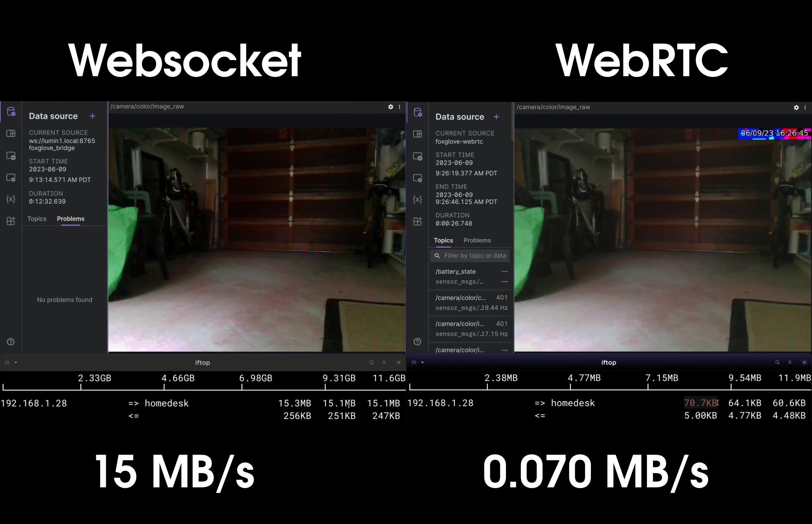Click plus button beside right Data source

[x=496, y=117]
